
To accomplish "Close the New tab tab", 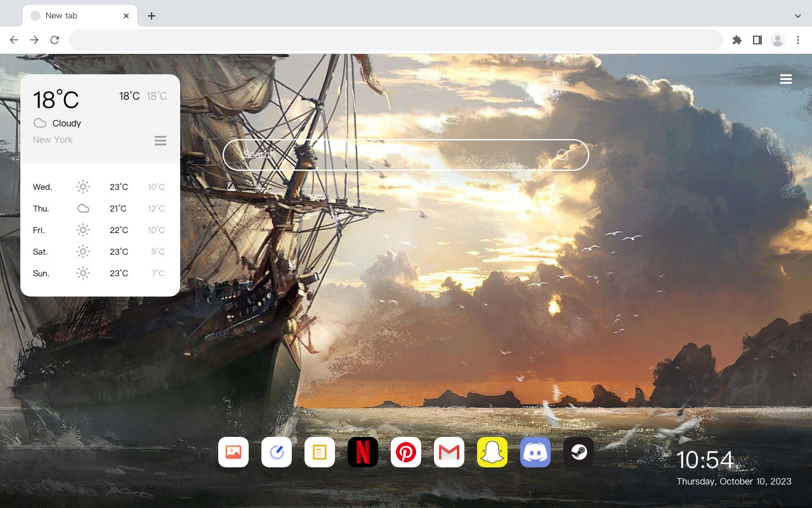I will pyautogui.click(x=127, y=16).
